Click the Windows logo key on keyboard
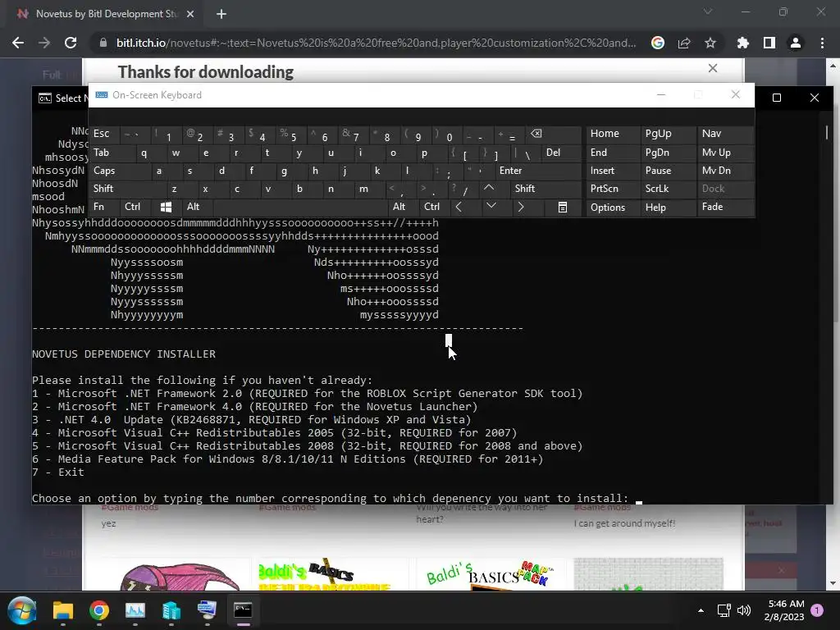The image size is (840, 630). (x=166, y=207)
